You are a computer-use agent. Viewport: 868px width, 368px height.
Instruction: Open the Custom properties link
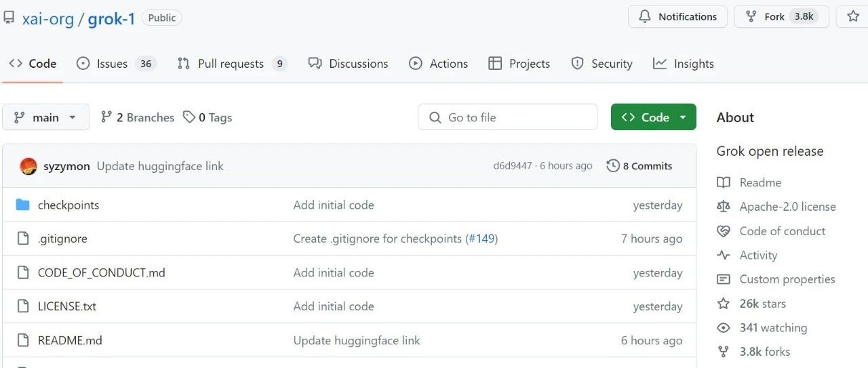click(776, 279)
